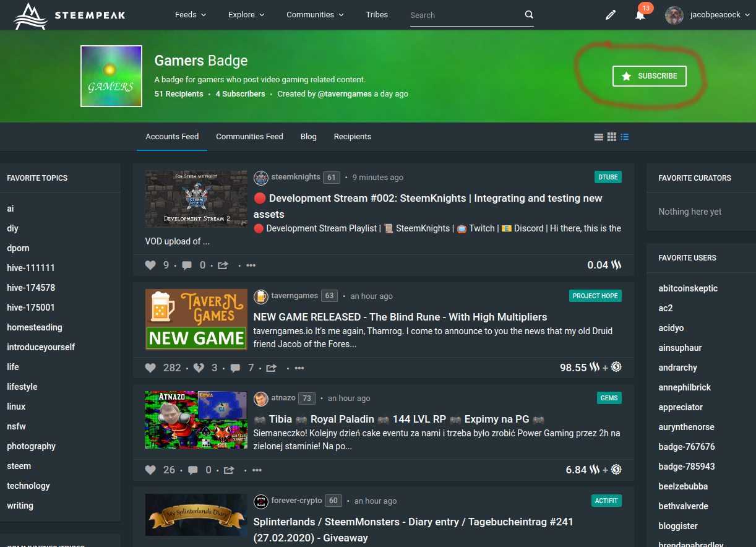Open the Gamers badge image
The height and width of the screenshot is (547, 756).
click(111, 76)
